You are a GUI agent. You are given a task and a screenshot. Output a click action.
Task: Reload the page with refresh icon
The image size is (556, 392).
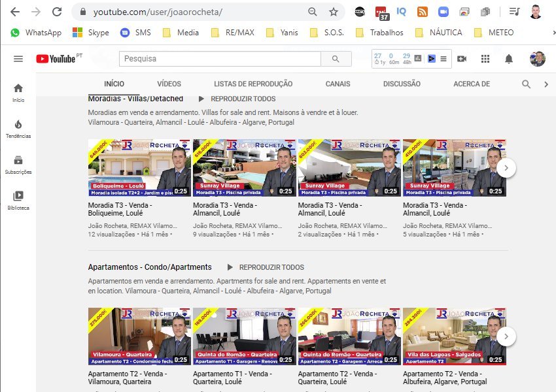click(57, 12)
